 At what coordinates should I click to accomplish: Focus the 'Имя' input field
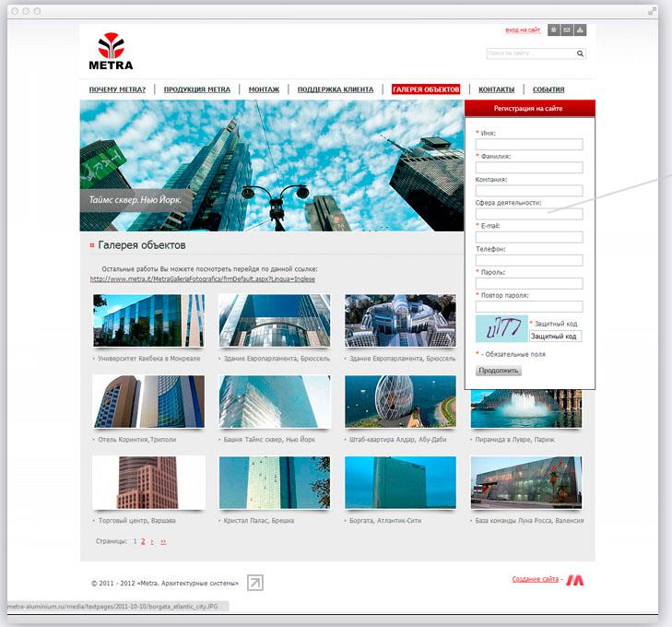click(x=529, y=144)
